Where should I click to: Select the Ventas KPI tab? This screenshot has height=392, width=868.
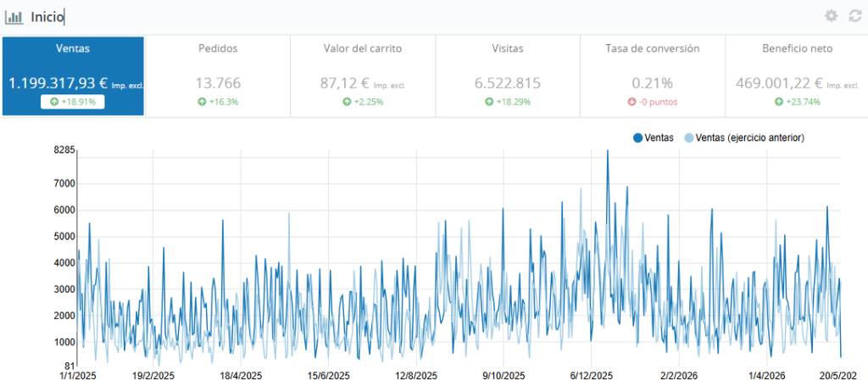pyautogui.click(x=73, y=76)
